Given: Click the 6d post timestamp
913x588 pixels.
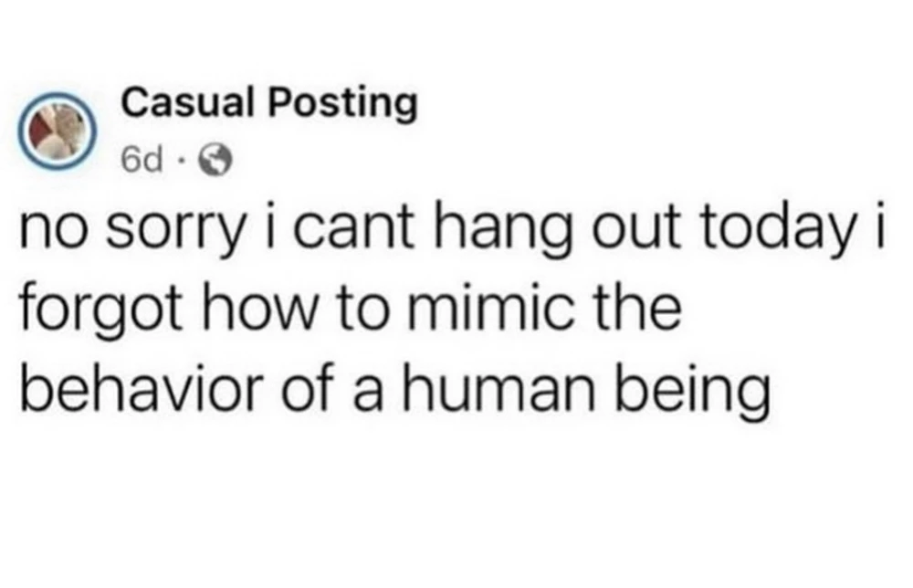Looking at the screenshot, I should click(142, 161).
